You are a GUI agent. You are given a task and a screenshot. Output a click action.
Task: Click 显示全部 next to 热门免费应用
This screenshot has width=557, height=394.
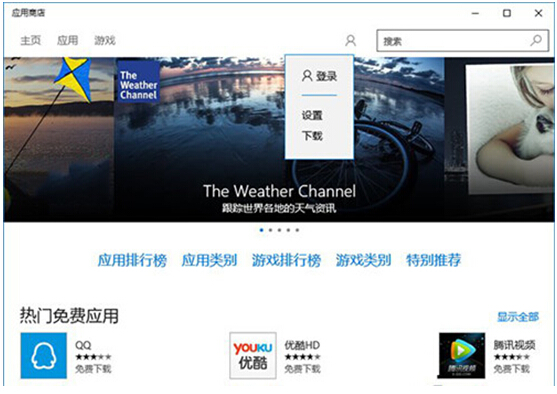[x=518, y=317]
